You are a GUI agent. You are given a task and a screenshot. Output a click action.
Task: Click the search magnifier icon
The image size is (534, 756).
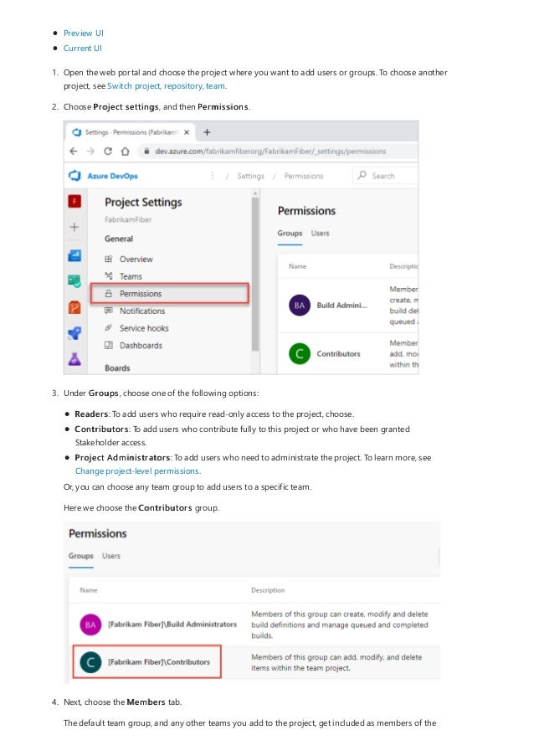pyautogui.click(x=362, y=175)
